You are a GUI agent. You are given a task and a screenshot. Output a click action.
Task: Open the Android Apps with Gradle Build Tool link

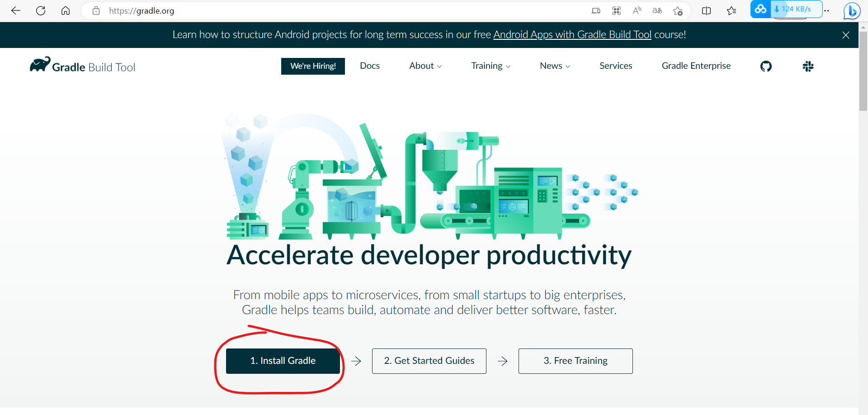pyautogui.click(x=572, y=34)
